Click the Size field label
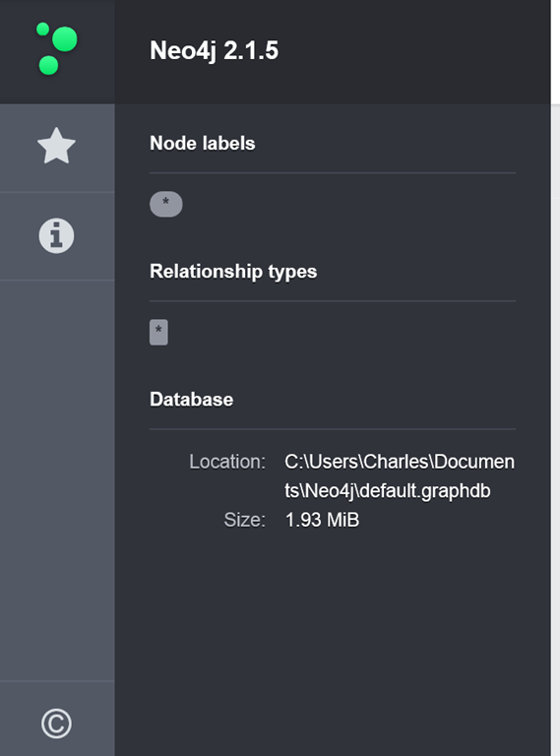560x756 pixels. click(244, 520)
